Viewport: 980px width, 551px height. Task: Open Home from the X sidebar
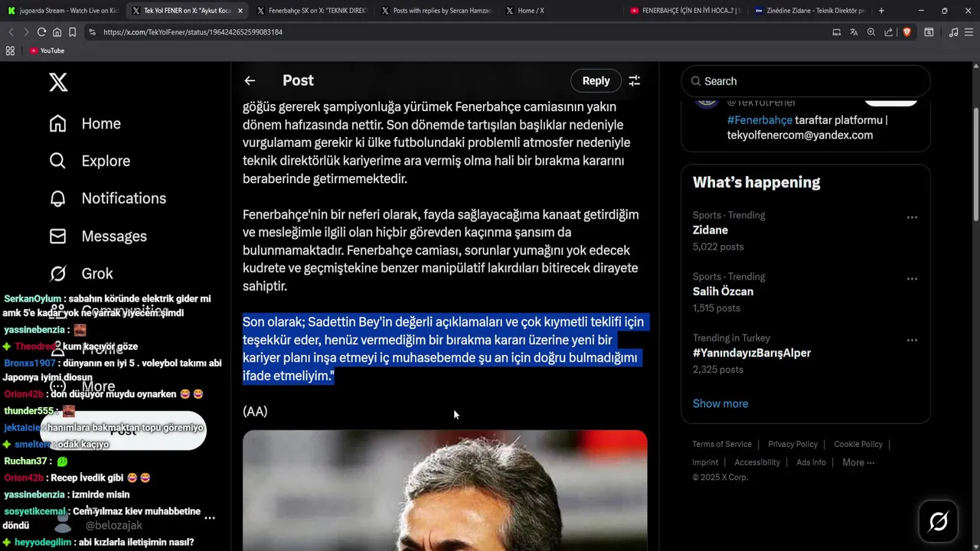85,123
